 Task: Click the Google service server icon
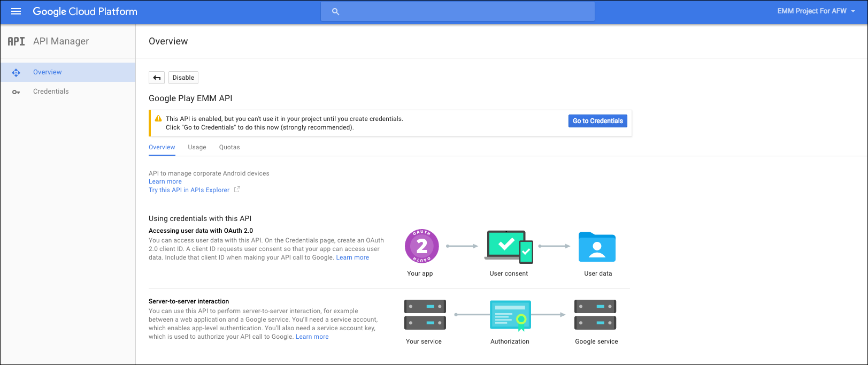595,315
